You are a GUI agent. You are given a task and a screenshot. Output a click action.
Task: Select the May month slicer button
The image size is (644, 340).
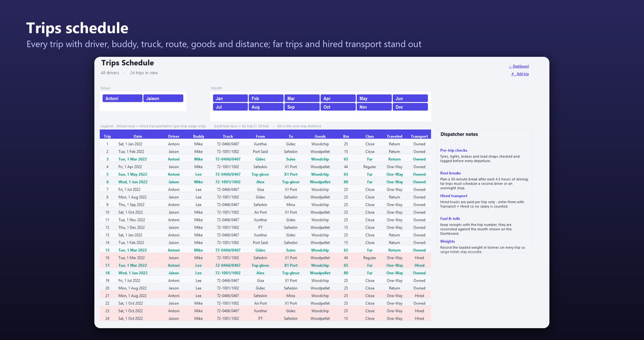tap(374, 99)
